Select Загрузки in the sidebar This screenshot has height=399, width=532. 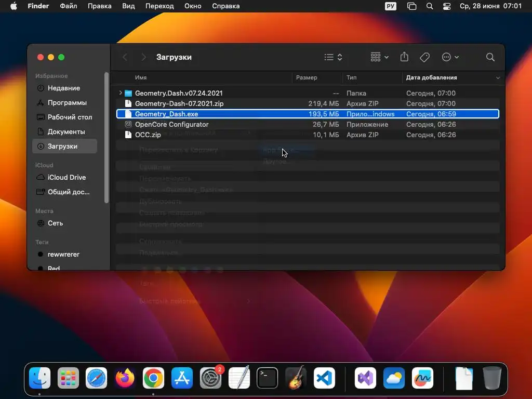click(x=64, y=146)
